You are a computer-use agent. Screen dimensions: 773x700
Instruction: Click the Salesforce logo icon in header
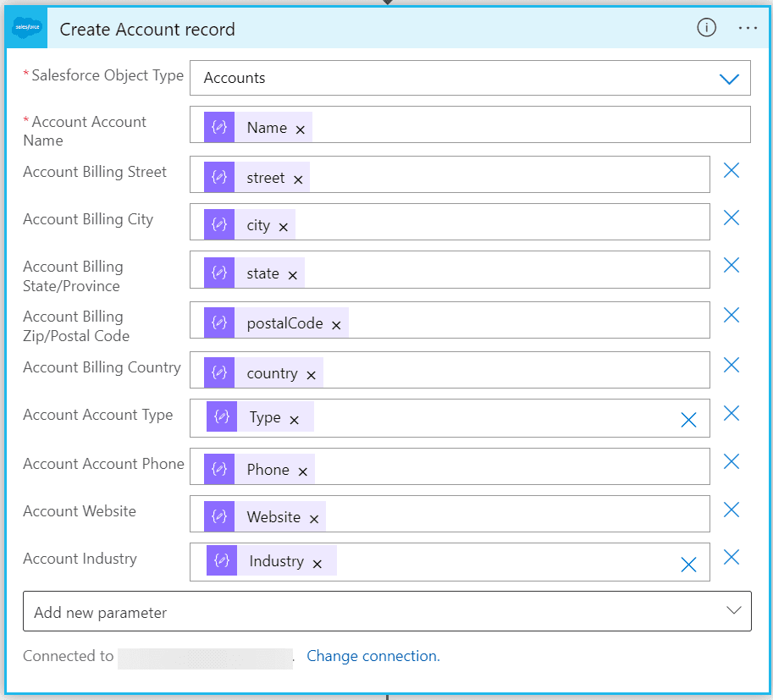pyautogui.click(x=27, y=28)
